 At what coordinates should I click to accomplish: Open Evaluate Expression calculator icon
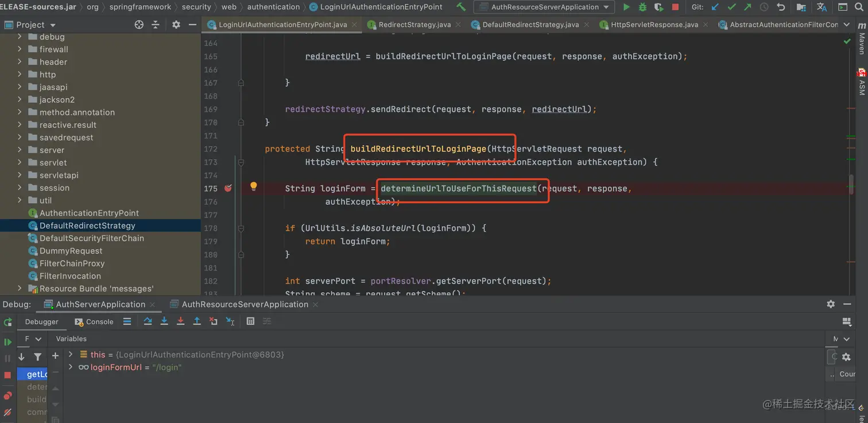250,321
